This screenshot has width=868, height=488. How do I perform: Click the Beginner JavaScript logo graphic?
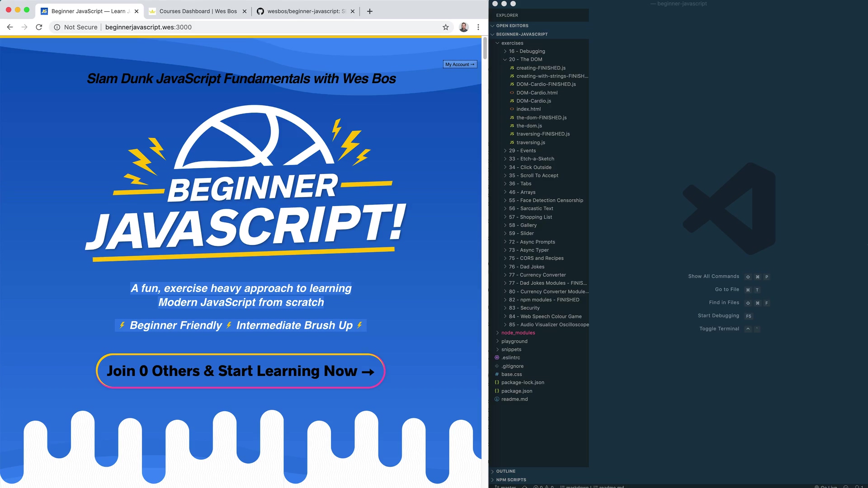click(x=246, y=183)
